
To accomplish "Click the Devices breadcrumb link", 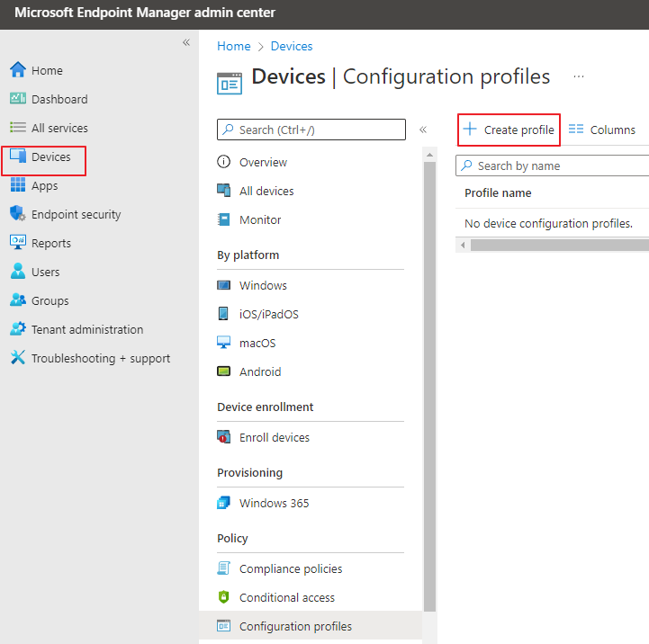I will point(292,46).
